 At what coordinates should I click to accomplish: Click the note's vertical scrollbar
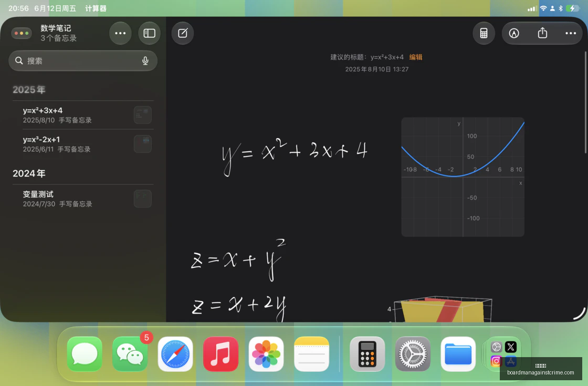[x=585, y=102]
